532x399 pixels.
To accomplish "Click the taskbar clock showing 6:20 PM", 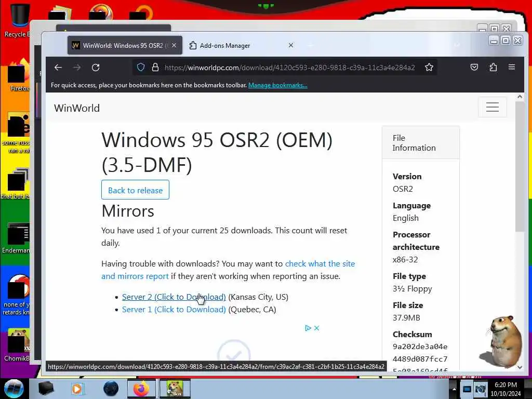I will click(506, 389).
